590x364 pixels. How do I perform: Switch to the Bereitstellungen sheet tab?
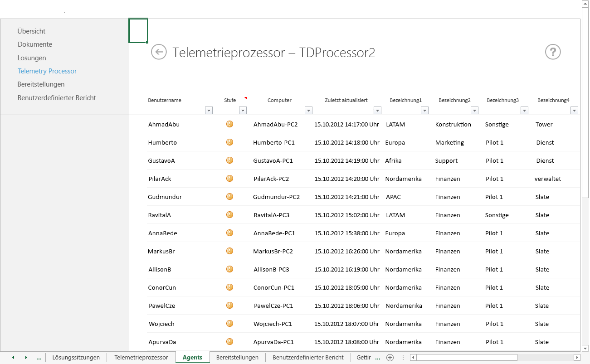coord(237,358)
